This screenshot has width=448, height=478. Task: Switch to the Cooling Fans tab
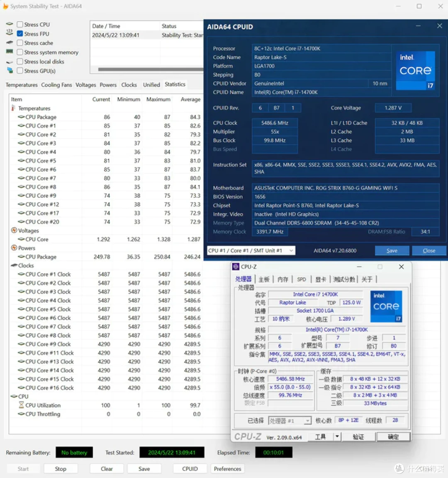(x=56, y=85)
